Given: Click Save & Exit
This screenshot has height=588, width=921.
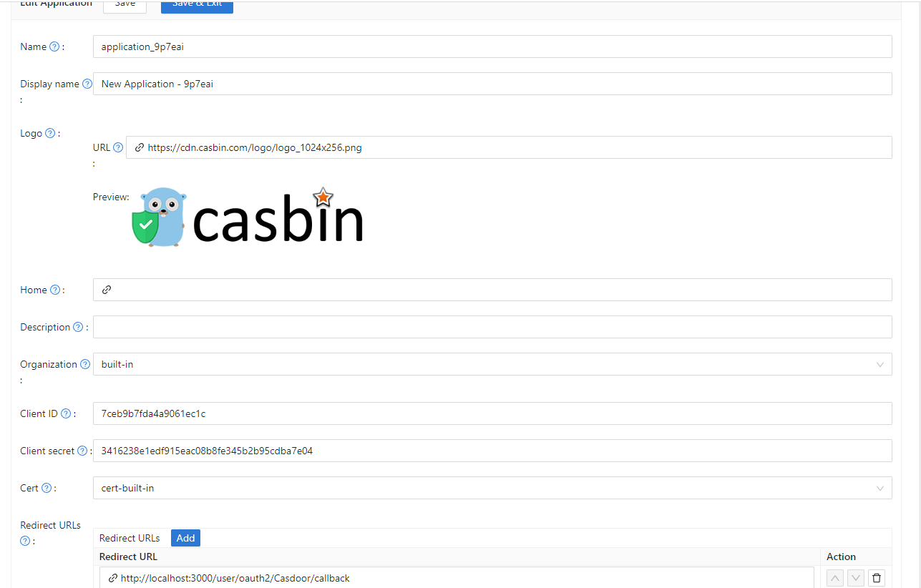Looking at the screenshot, I should point(197,4).
